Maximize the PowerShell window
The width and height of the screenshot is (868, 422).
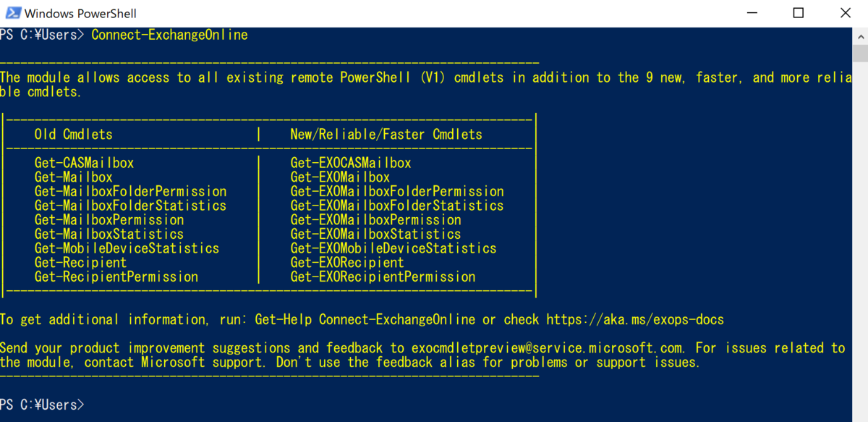(798, 13)
